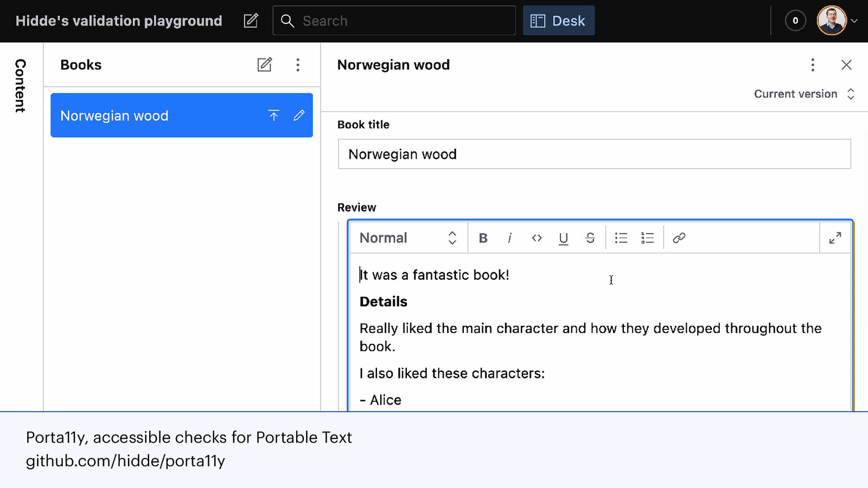Click the pencil edit icon on Norwegian wood

[299, 115]
